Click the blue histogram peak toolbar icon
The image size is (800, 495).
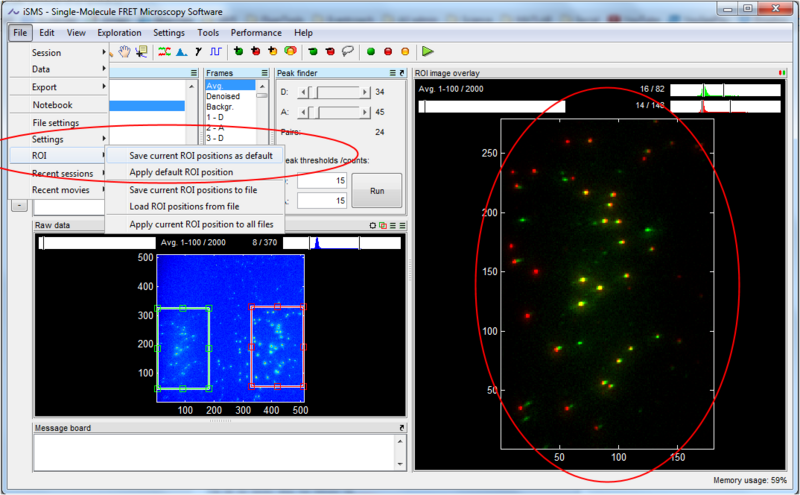(181, 51)
